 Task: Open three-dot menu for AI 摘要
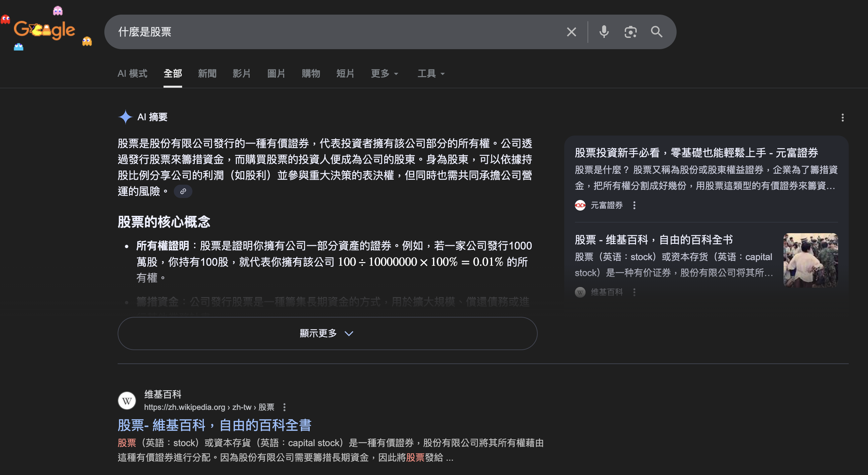[842, 118]
